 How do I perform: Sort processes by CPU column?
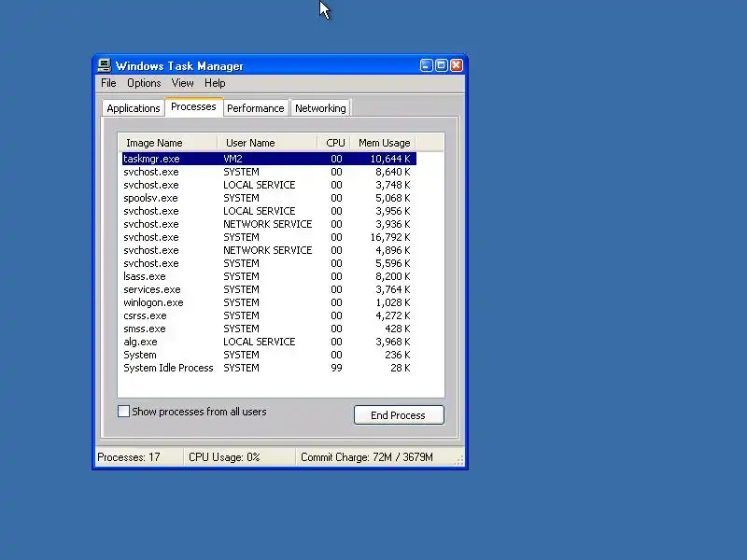click(333, 143)
